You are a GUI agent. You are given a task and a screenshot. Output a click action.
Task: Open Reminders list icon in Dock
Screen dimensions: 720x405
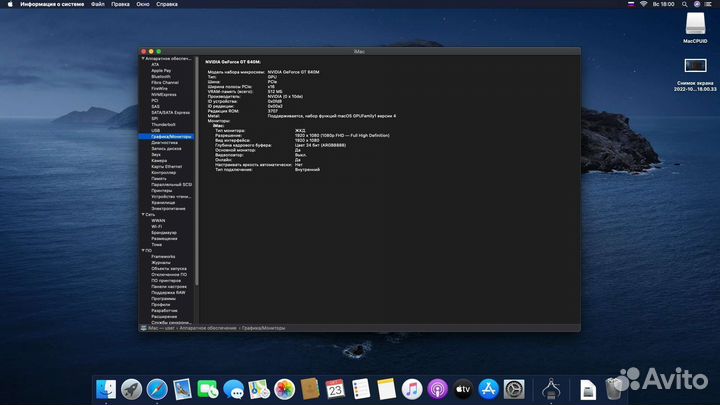coord(361,389)
